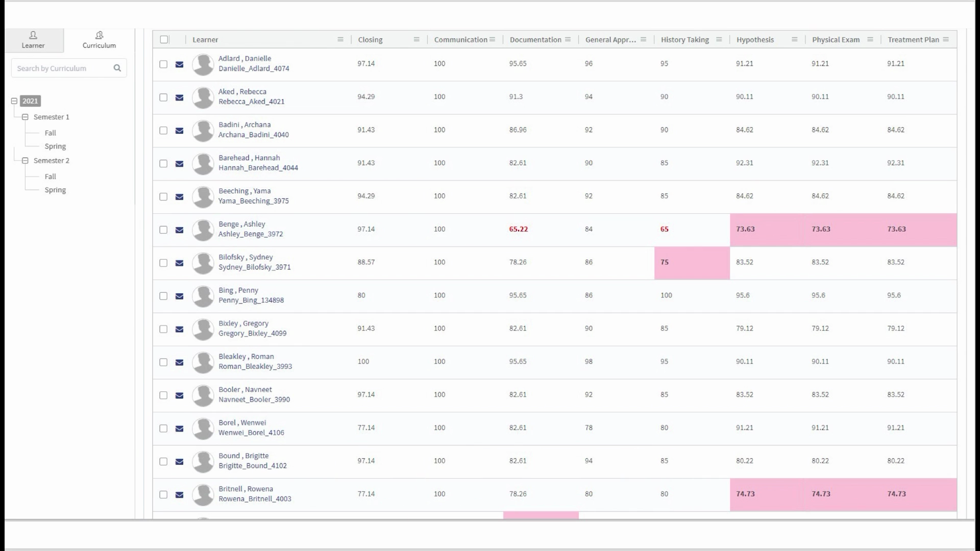Collapse the 2021 tree node
The image size is (980, 551).
[x=14, y=101]
